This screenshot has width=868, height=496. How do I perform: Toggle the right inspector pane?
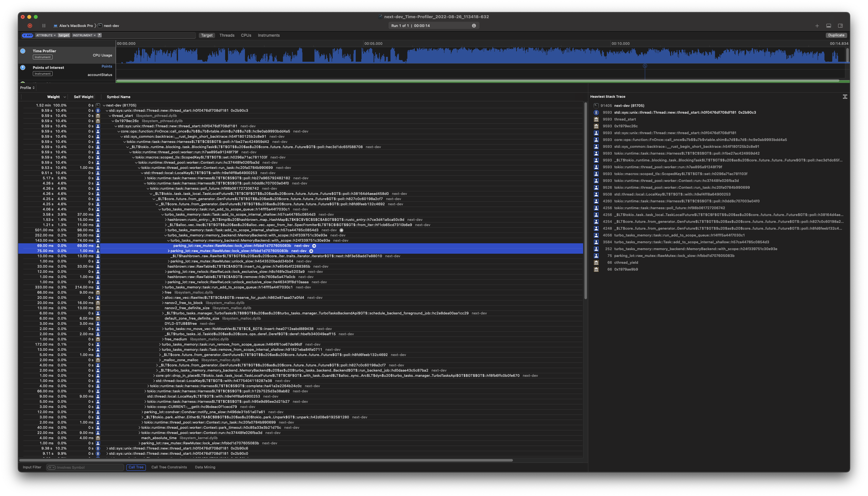point(840,25)
